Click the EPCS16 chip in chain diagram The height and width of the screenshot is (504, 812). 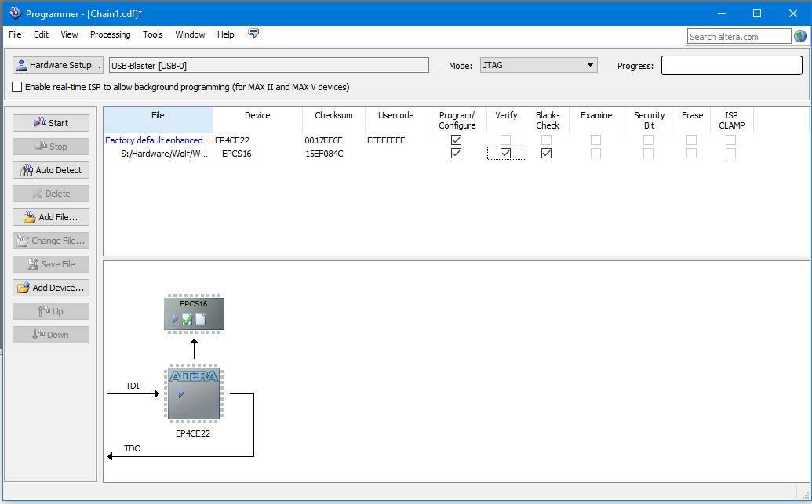195,314
